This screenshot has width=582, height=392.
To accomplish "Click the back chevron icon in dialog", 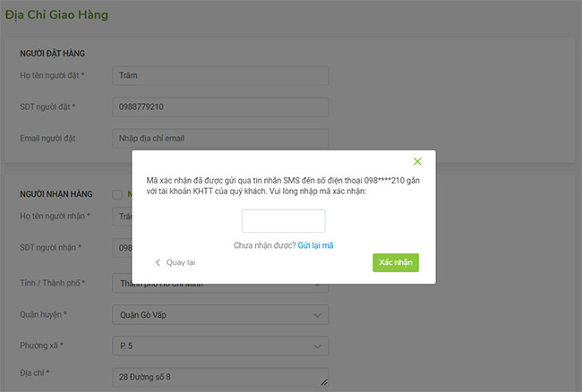I will tap(158, 262).
